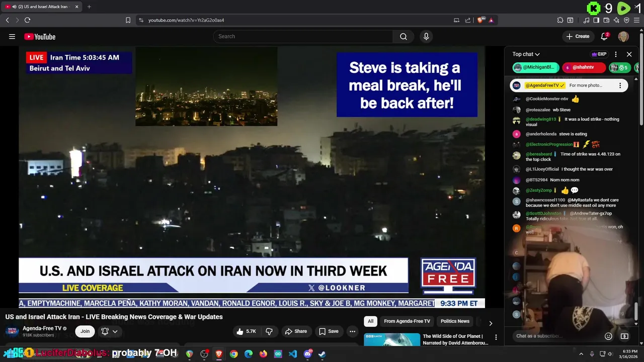The image size is (644, 362).
Task: Click the live video player
Action: pos(252,177)
